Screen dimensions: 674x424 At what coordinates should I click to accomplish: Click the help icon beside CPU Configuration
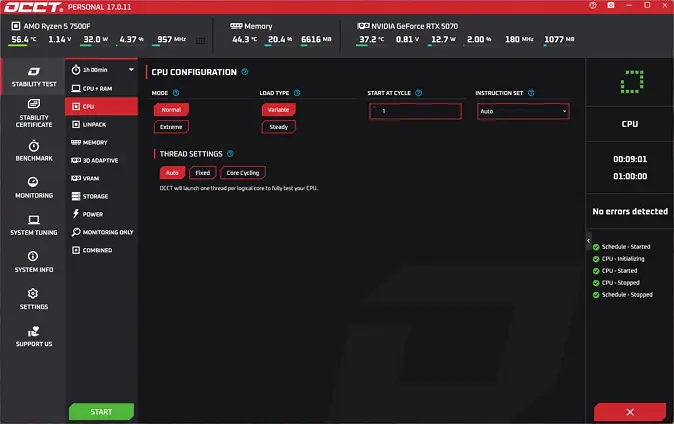pos(245,72)
